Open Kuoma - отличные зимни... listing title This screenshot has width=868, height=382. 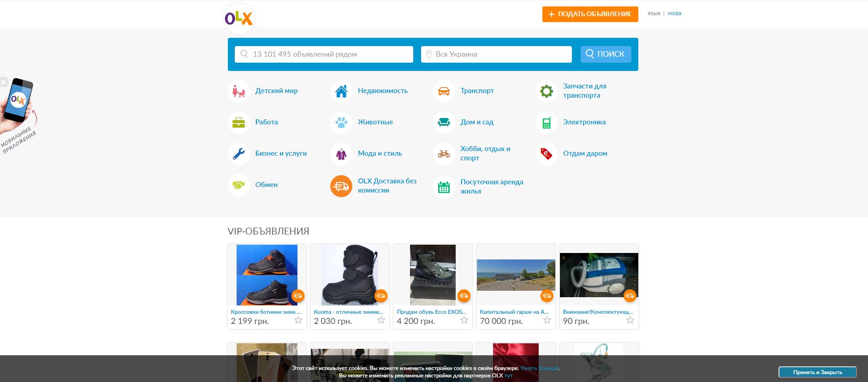(x=349, y=312)
